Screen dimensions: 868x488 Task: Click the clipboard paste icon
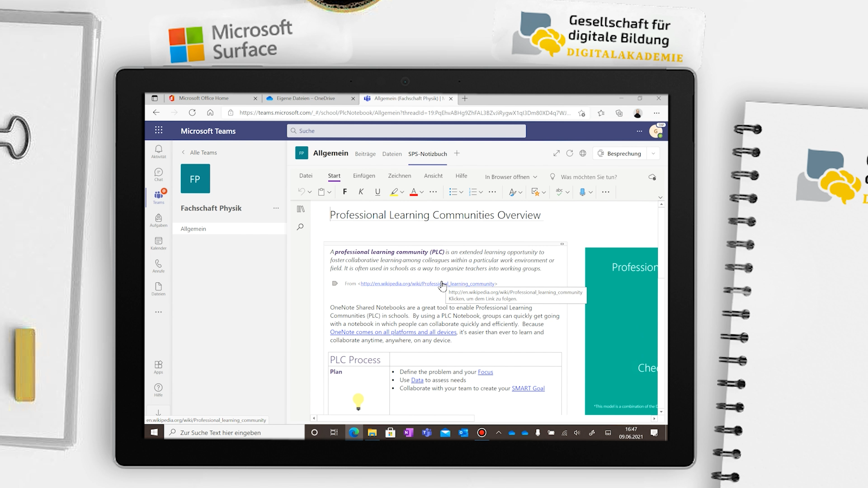(x=321, y=192)
